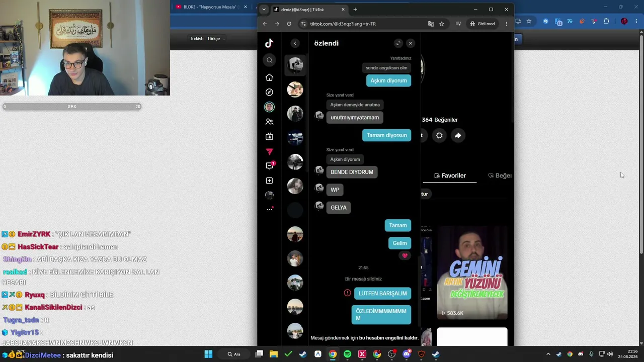Open the LIVE icon in TikTok sidebar
The height and width of the screenshot is (362, 644).
click(x=269, y=136)
